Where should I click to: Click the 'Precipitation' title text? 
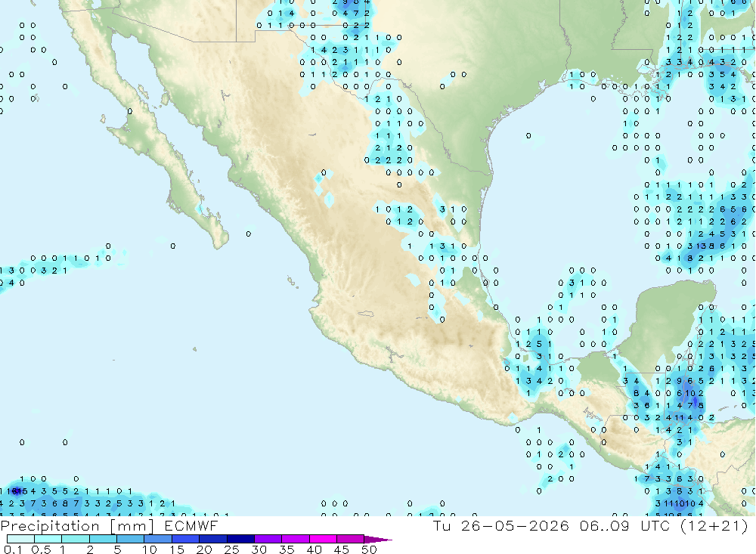point(50,526)
